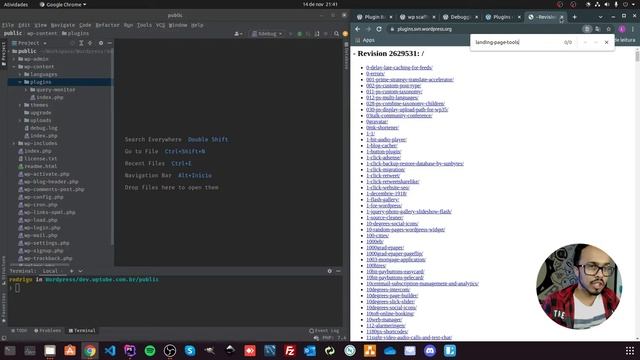Image resolution: width=640 pixels, height=360 pixels.
Task: Expand the wp-includes folder
Action: point(14,143)
